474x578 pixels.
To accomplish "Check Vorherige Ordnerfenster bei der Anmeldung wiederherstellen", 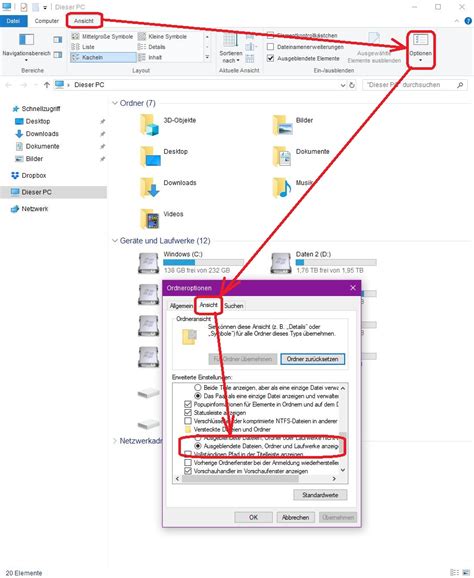I will (188, 463).
